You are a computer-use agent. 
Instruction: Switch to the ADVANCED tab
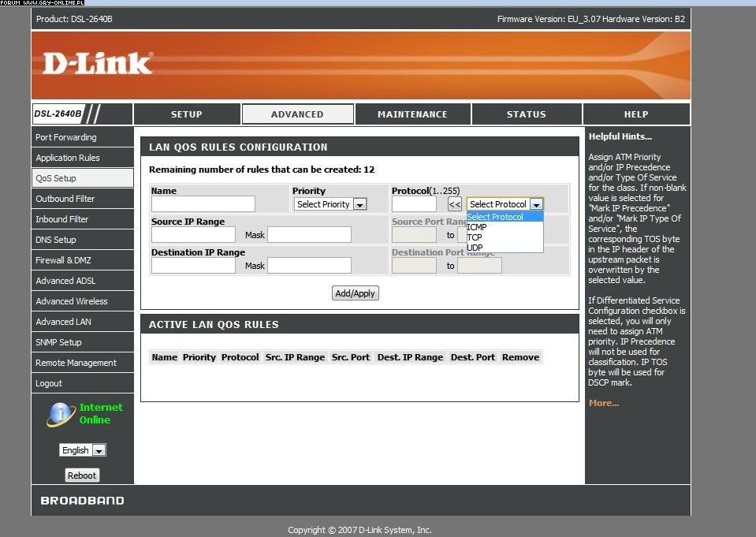(297, 114)
